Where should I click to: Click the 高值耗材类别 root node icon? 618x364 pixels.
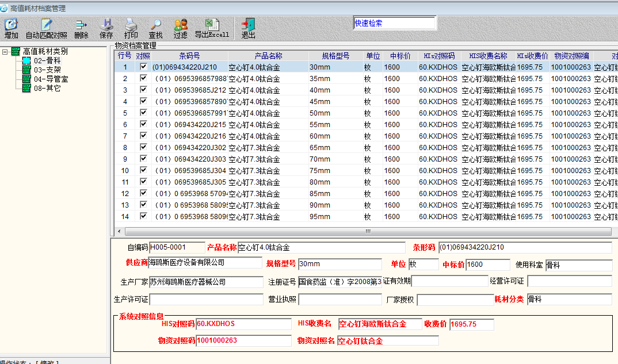[16, 51]
